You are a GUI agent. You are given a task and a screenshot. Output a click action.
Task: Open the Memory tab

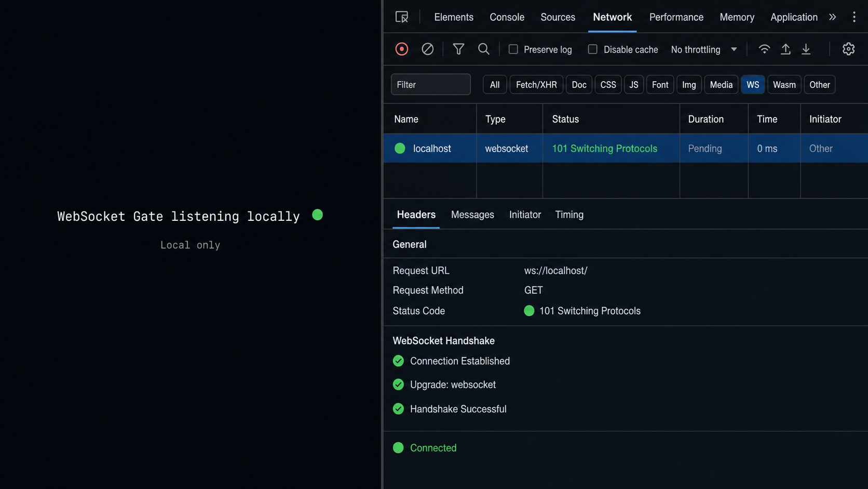tap(737, 17)
